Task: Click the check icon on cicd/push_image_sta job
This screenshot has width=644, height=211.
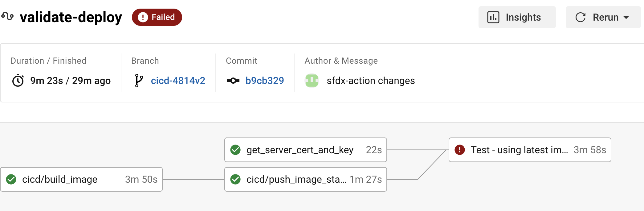Action: [x=236, y=179]
